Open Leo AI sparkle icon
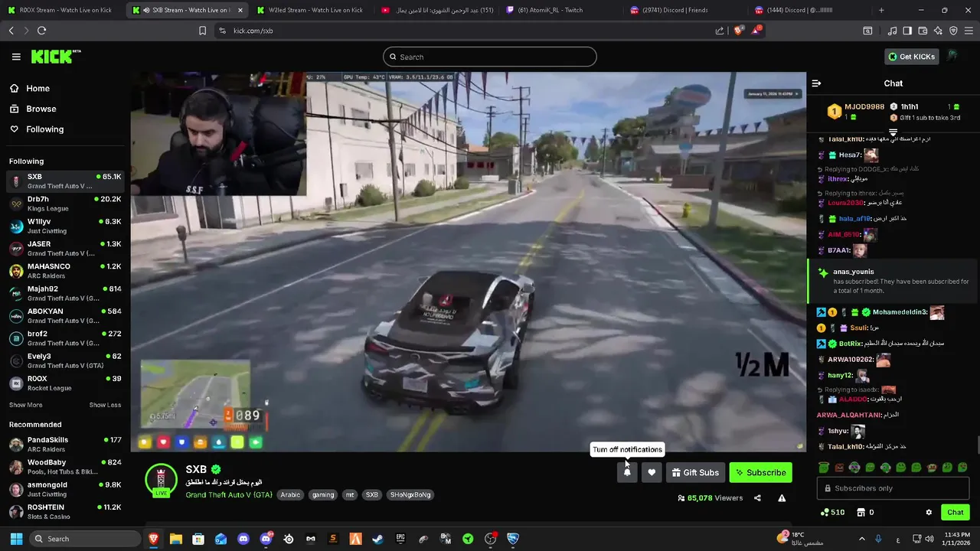 pos(938,31)
